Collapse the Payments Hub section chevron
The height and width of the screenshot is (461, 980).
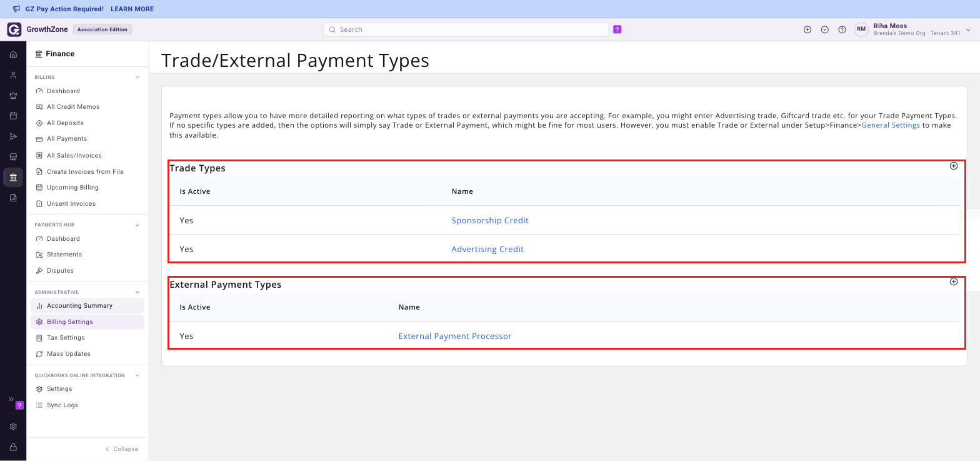pyautogui.click(x=137, y=225)
